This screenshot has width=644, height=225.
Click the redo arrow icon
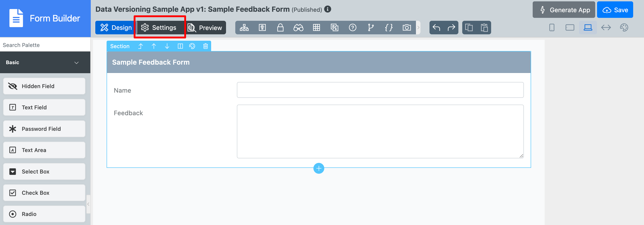tap(451, 28)
